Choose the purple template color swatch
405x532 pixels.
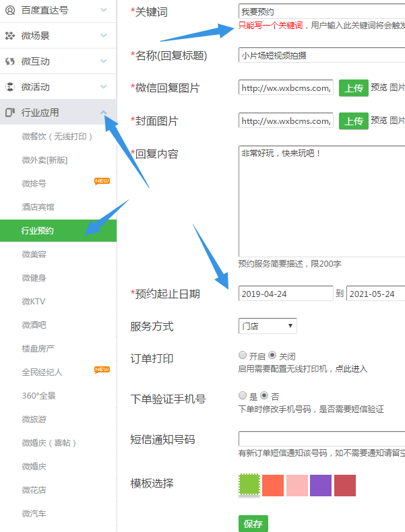point(321,486)
